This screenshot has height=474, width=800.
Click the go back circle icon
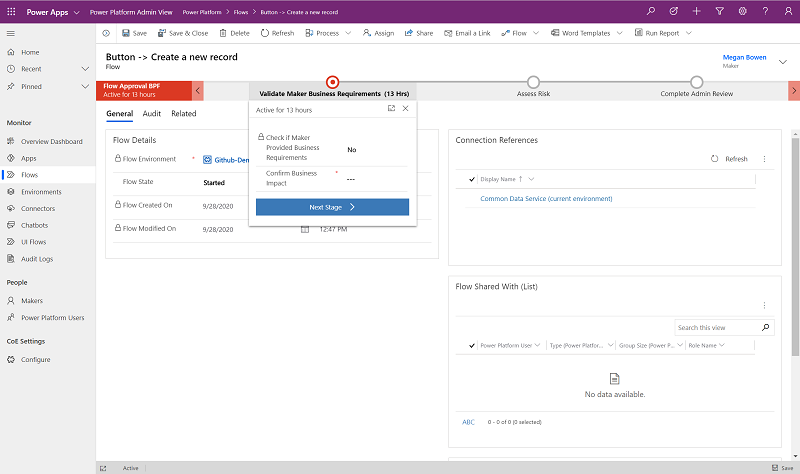coord(106,33)
